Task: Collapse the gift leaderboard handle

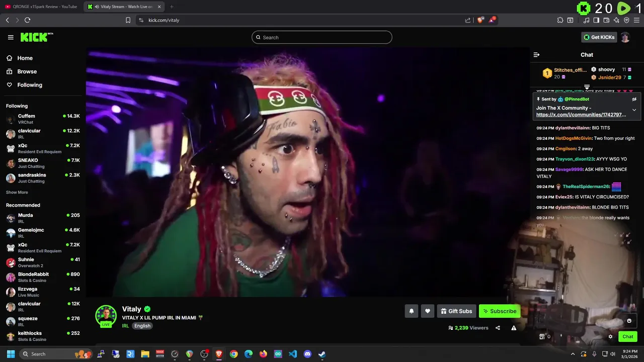Action: (587, 87)
